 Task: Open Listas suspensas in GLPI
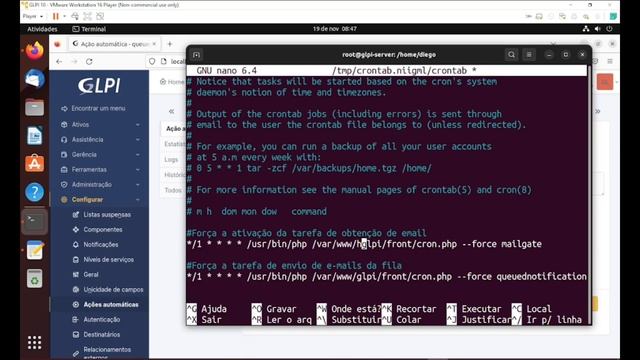pos(107,215)
